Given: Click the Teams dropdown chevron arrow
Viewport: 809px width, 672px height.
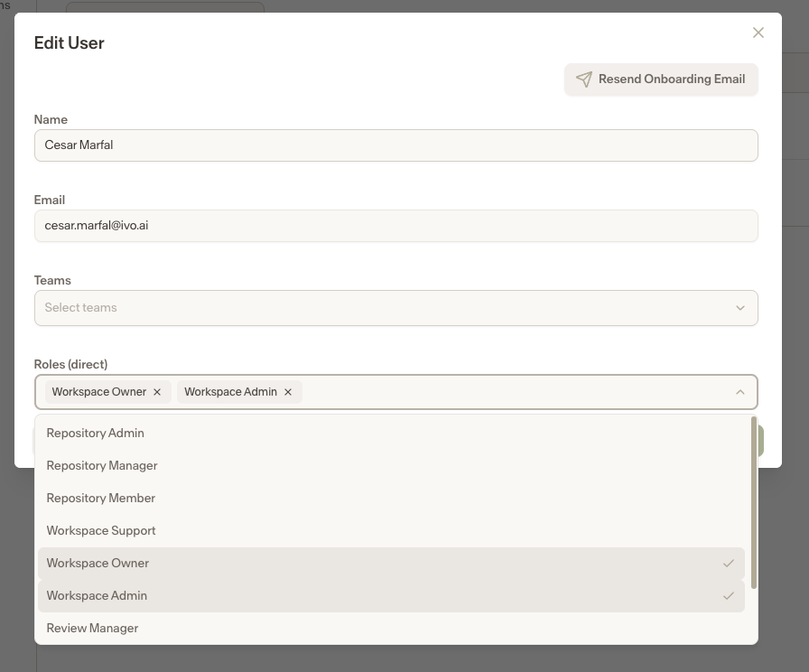Looking at the screenshot, I should [x=739, y=308].
